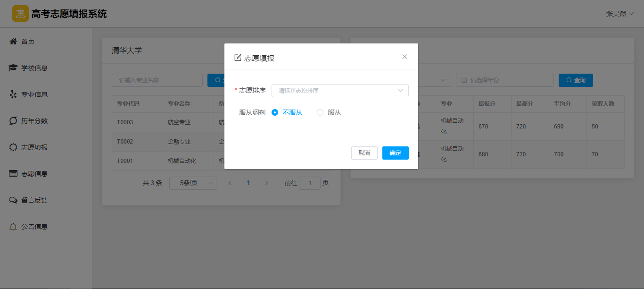Screen dimensions: 644x289
Task: Select the 不服从 radio option
Action: tap(275, 112)
